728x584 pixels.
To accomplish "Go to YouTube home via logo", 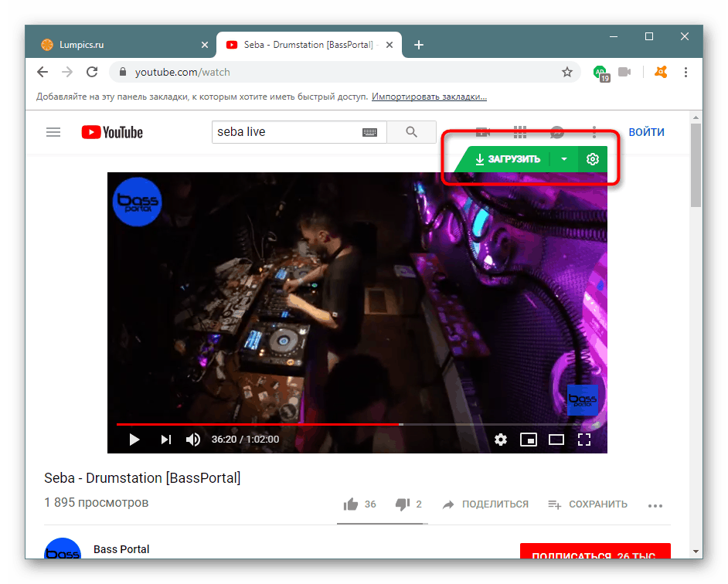I will tap(112, 132).
